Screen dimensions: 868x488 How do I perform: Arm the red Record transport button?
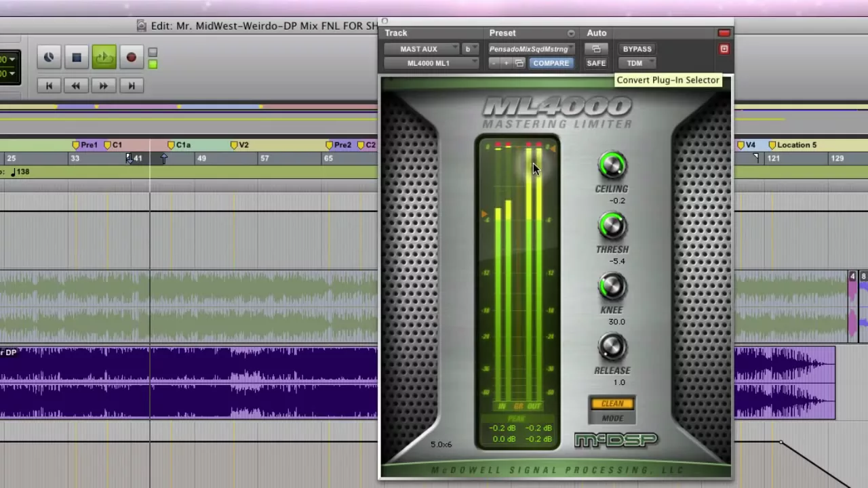click(132, 58)
